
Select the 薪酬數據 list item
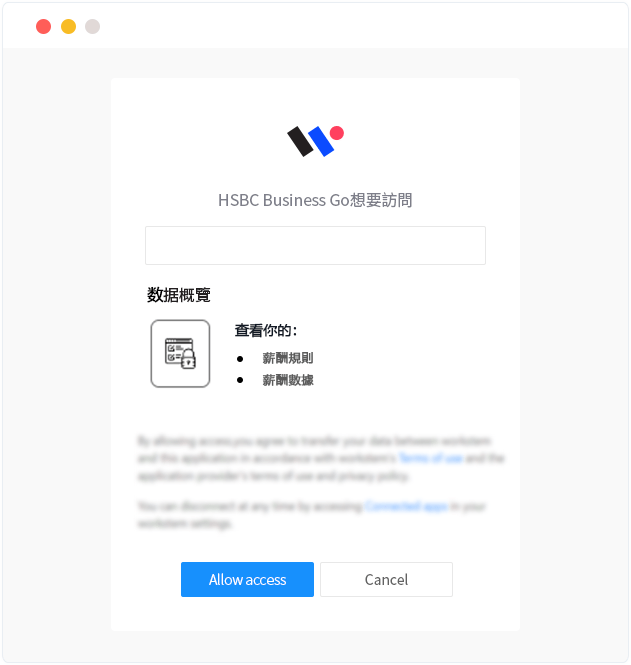288,380
